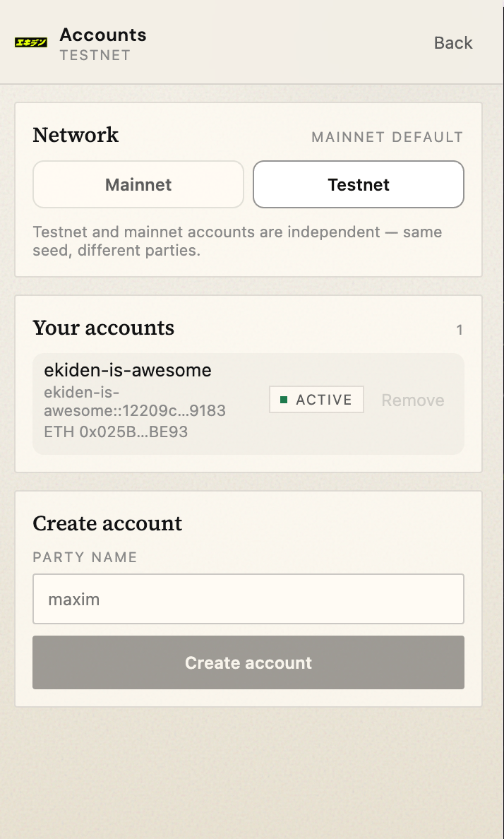
Task: Click the ACTIVE status badge
Action: point(316,400)
